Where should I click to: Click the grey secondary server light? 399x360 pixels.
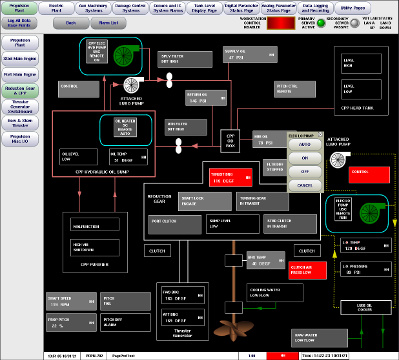click(355, 23)
